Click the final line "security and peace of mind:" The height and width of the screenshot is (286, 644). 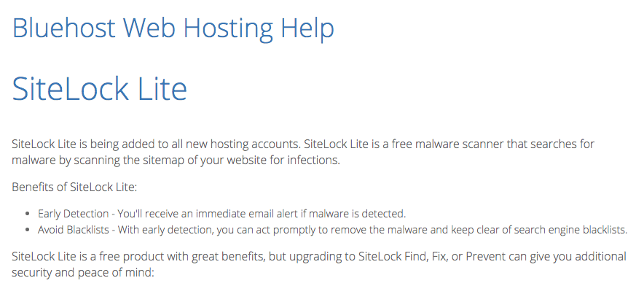coord(82,272)
